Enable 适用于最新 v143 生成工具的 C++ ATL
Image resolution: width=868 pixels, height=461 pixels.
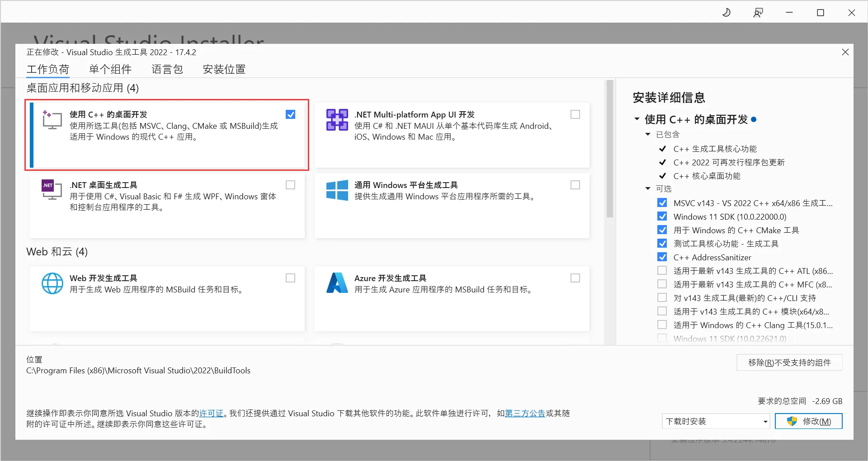click(x=662, y=270)
